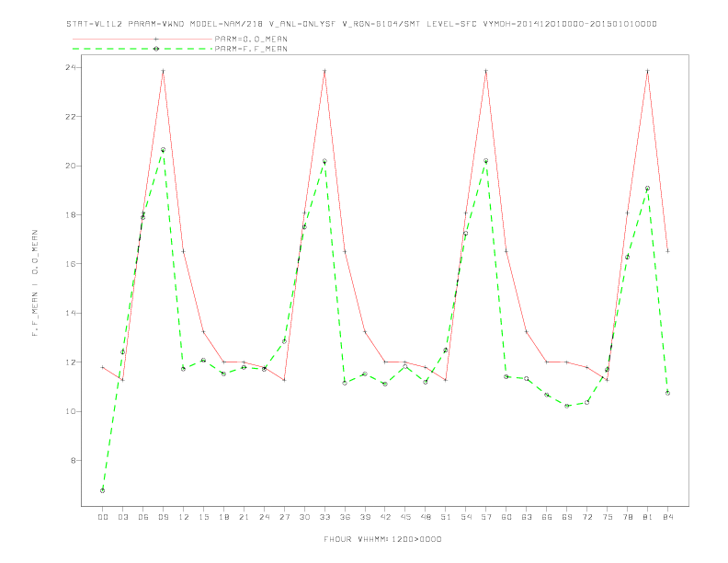Click the x-axis hour label 45
Image resolution: width=728 pixels, height=563 pixels.
[405, 517]
